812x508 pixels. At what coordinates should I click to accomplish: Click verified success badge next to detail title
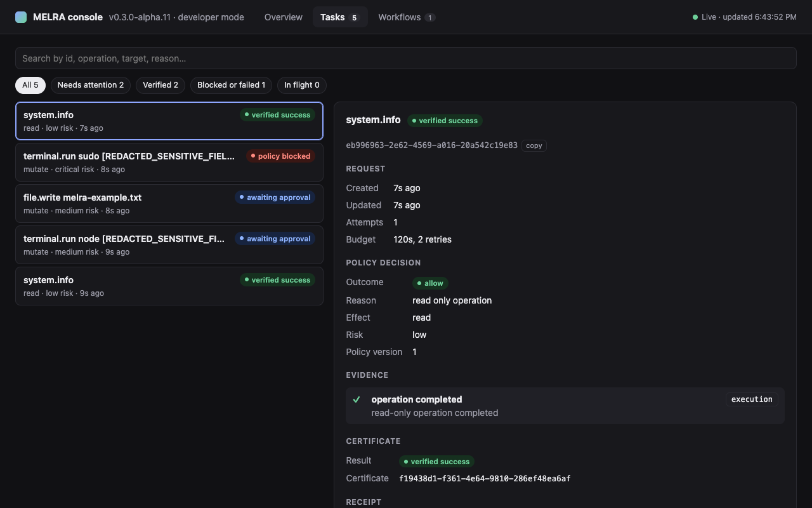[x=445, y=121]
